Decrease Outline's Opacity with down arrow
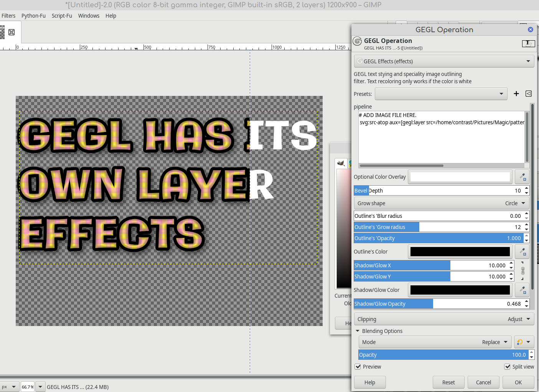The width and height of the screenshot is (539, 392). click(x=526, y=240)
